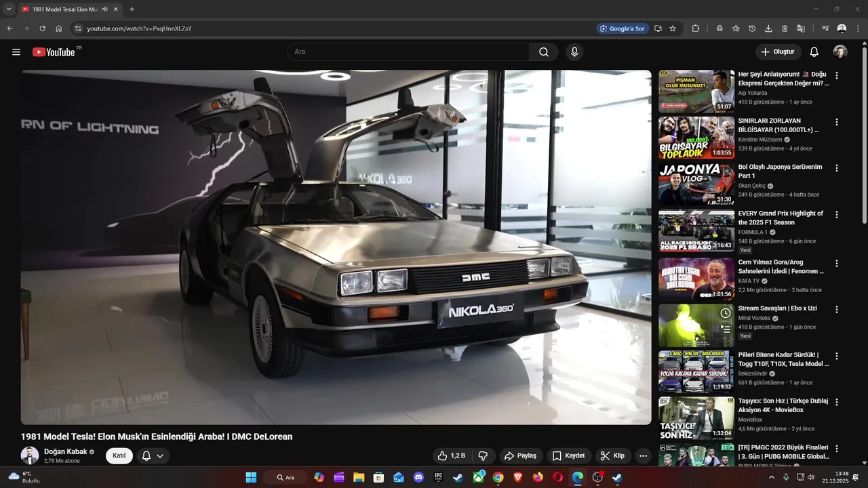The image size is (868, 488).
Task: Open the taskbar Ara search box
Action: point(285,477)
